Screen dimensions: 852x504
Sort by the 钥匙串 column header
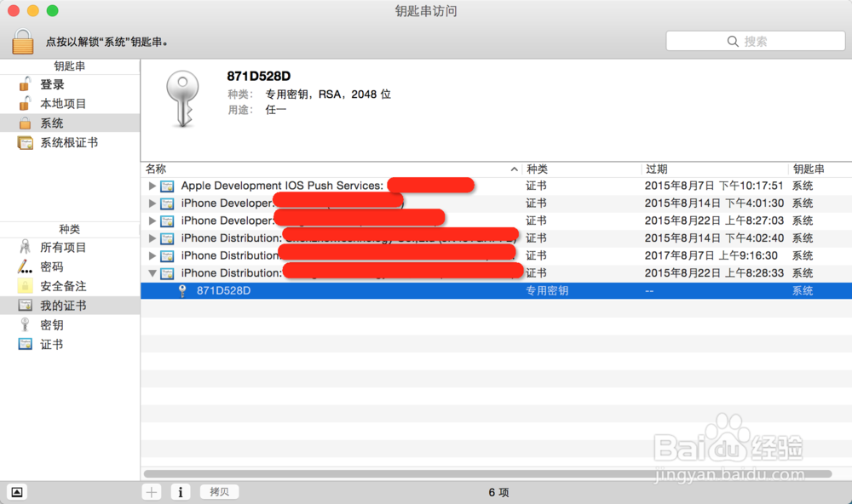coord(820,169)
